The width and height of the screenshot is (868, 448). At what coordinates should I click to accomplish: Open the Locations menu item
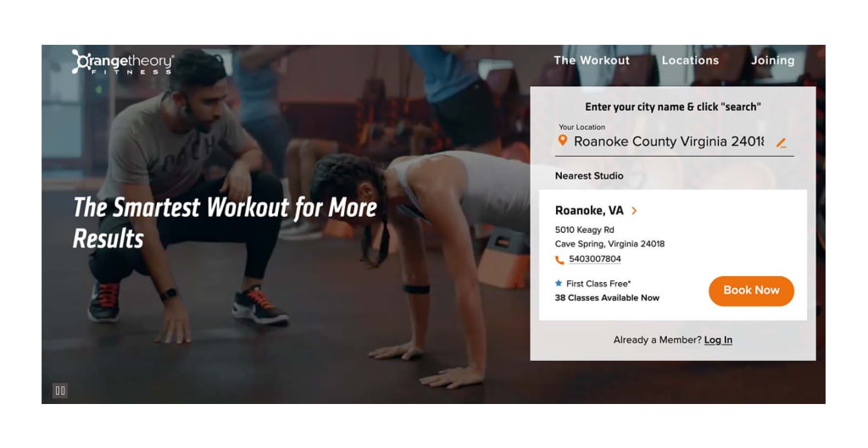point(690,60)
